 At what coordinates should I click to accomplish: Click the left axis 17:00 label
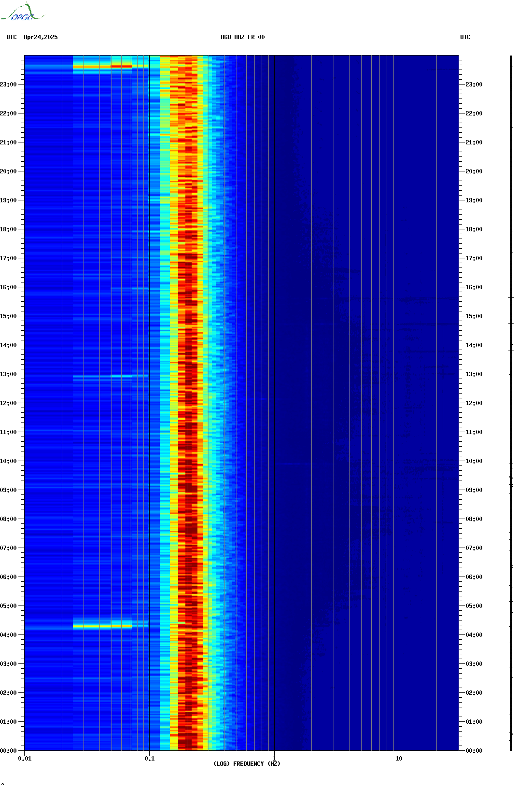pos(8,258)
